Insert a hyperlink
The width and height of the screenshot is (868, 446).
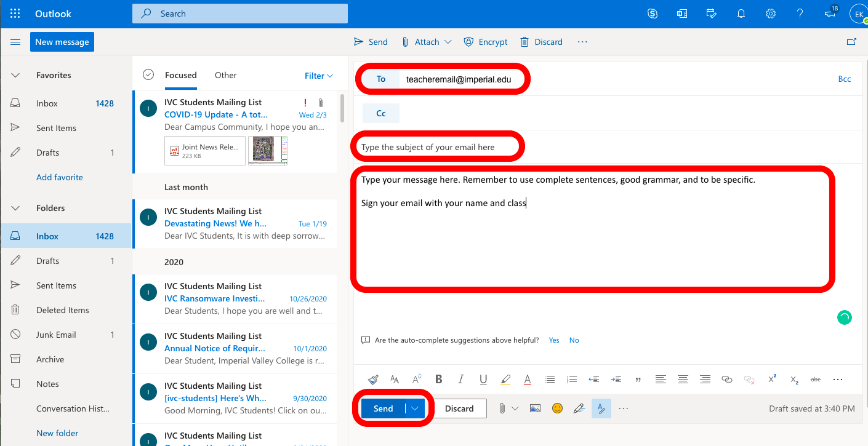(x=727, y=380)
